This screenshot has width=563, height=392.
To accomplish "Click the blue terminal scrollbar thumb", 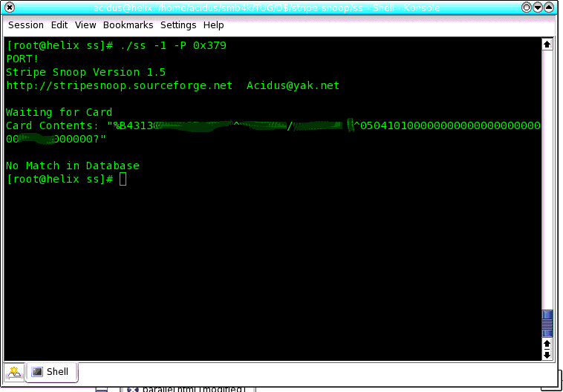I will (x=547, y=323).
